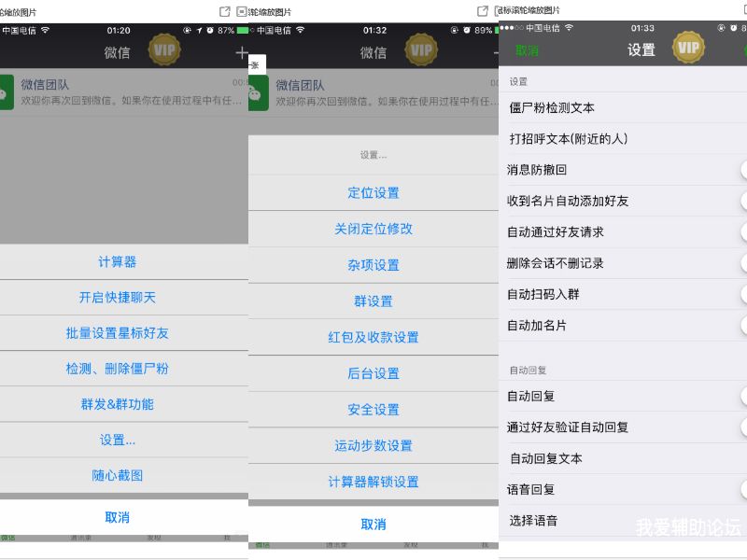This screenshot has height=560, width=747.
Task: Tap the 删除会话不删记录 row label
Action: coord(555,263)
